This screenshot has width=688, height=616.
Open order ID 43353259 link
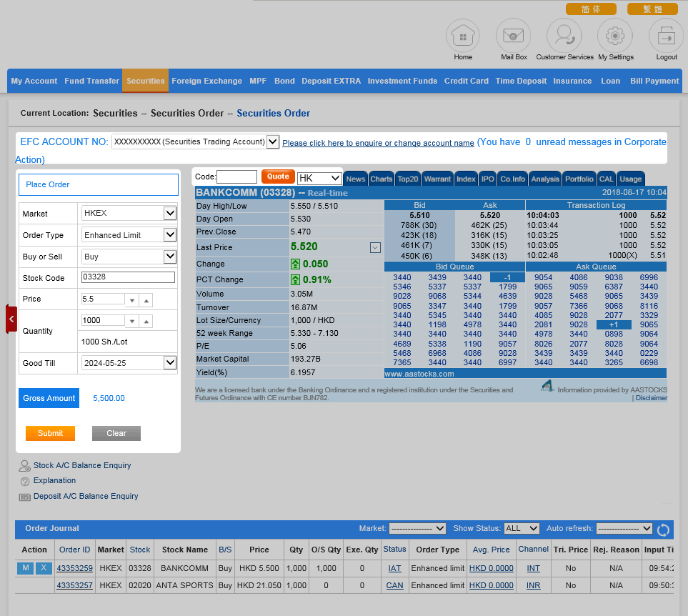pyautogui.click(x=74, y=569)
